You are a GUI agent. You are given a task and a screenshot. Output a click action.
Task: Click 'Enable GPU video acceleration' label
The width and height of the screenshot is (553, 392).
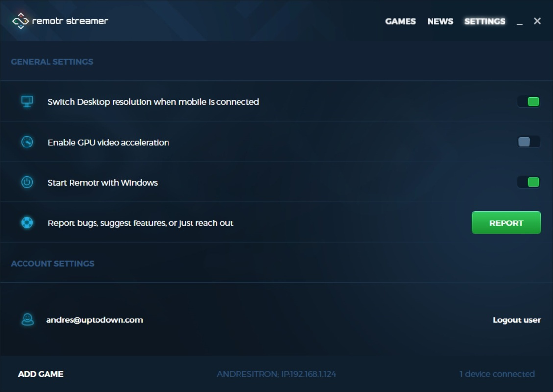[109, 142]
